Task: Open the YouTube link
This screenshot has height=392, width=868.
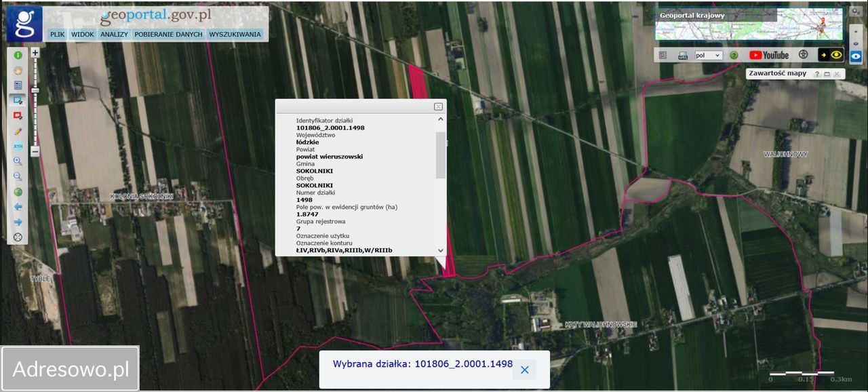Action: click(769, 55)
